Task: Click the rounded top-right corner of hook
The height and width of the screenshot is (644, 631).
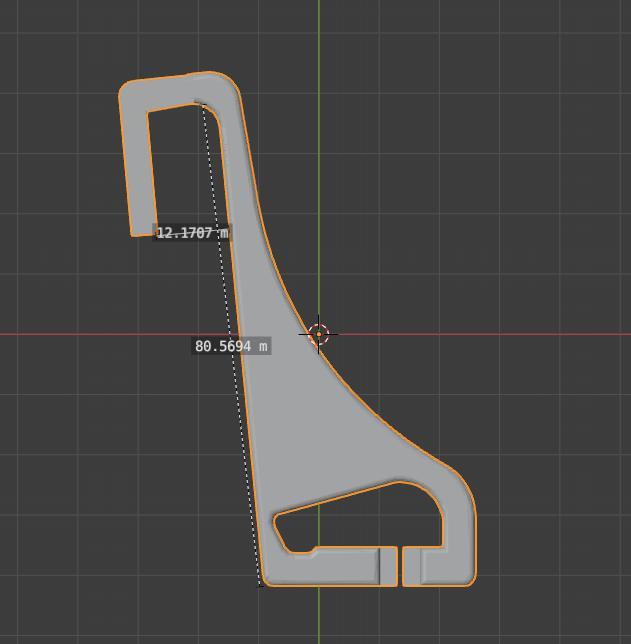Action: coord(231,83)
